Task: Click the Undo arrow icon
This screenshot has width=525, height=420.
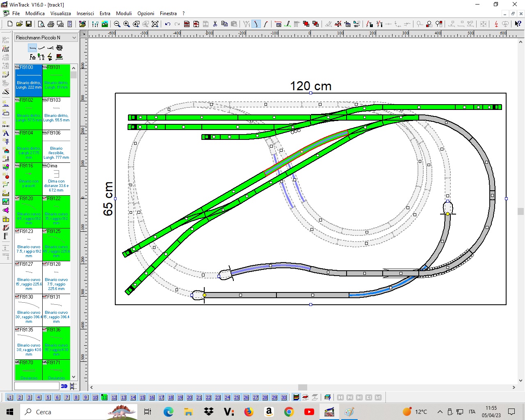Action: click(x=168, y=24)
